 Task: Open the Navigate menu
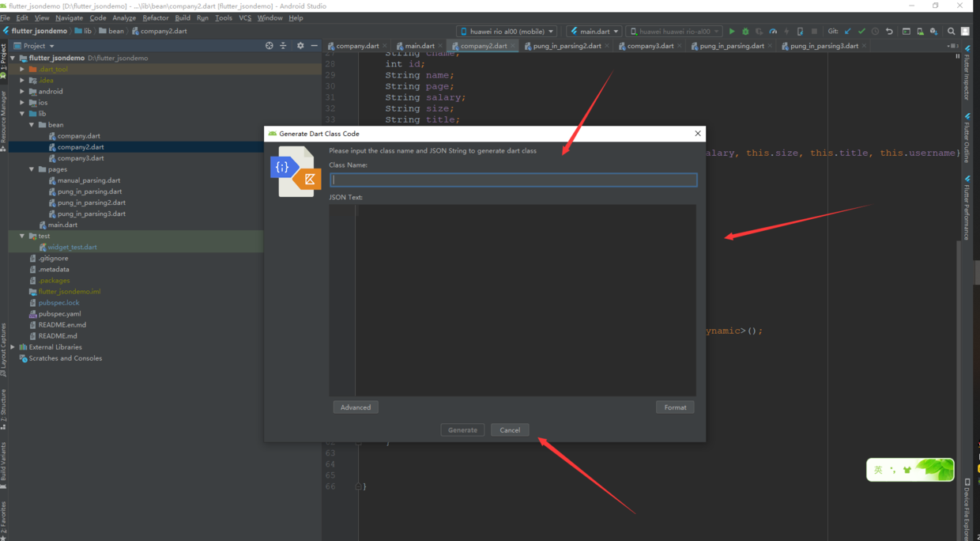pyautogui.click(x=69, y=17)
